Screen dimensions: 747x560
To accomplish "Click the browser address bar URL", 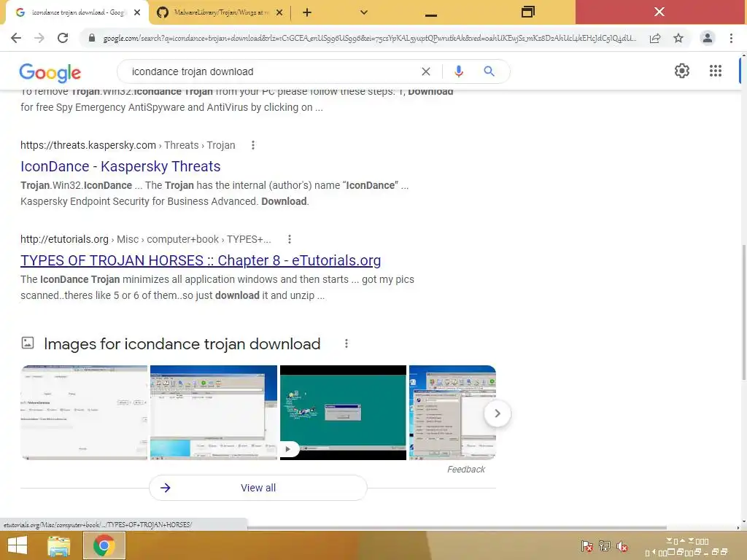I will coord(369,38).
